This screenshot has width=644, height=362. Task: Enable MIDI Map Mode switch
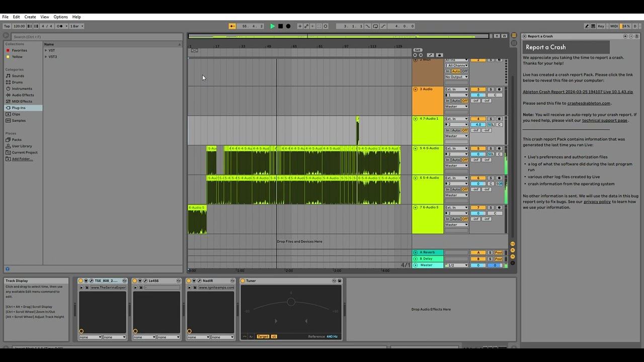click(614, 26)
